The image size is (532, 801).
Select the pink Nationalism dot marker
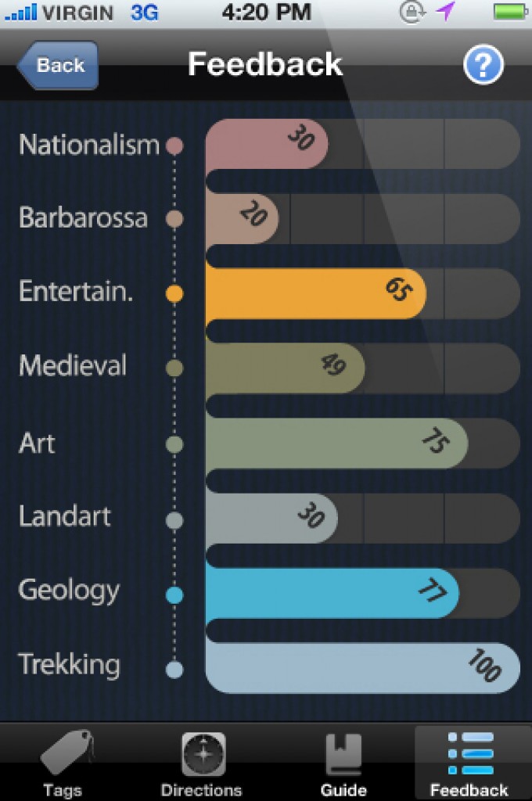[x=175, y=145]
